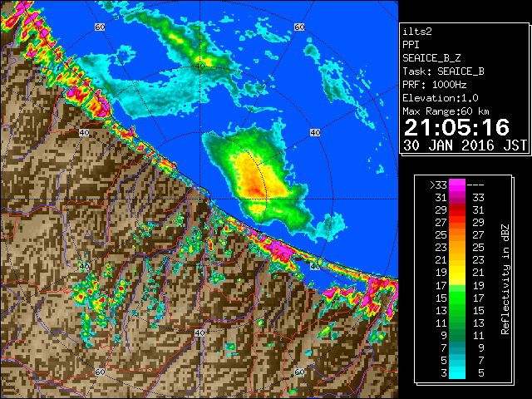
Task: Click the 'Reflectivity in dBZ' legend title
Action: 505,279
